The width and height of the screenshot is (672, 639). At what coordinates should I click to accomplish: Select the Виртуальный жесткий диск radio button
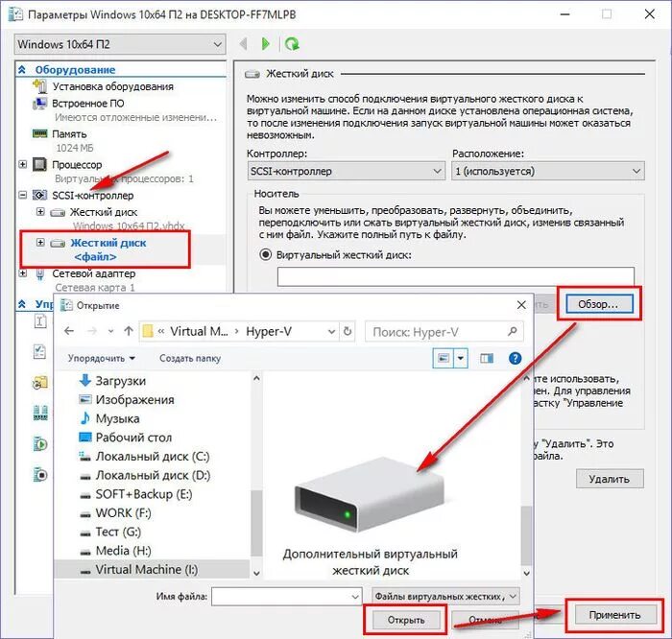click(266, 255)
